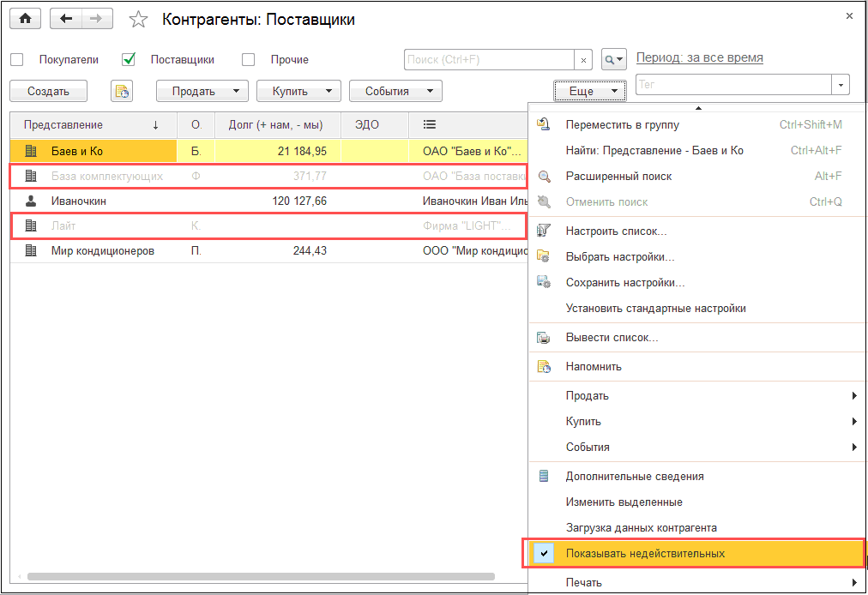
Task: Uncheck the Поставщики checkbox
Action: 129,60
